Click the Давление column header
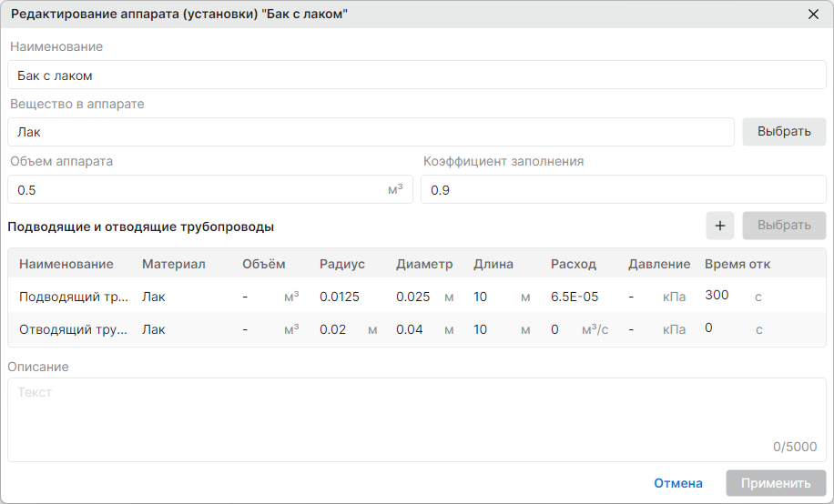The image size is (834, 504). point(659,264)
